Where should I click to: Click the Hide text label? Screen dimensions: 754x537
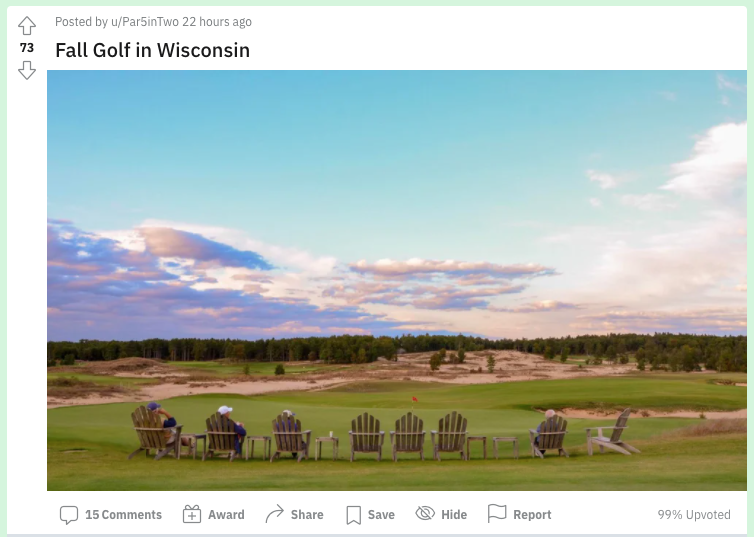(454, 515)
